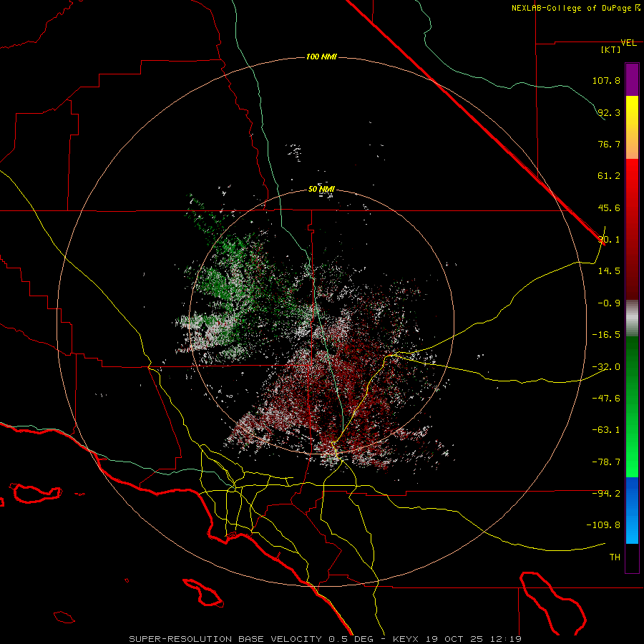
Task: Click the 50 NMI range ring label
Action: (321, 190)
